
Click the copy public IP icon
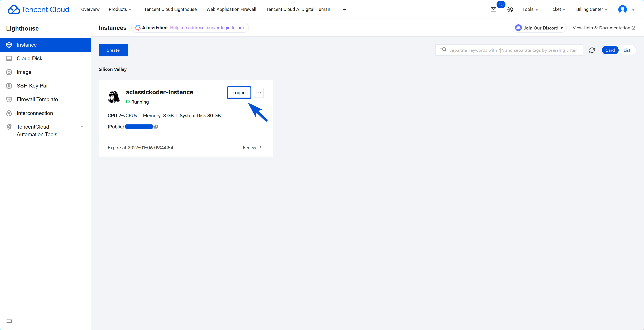(156, 127)
